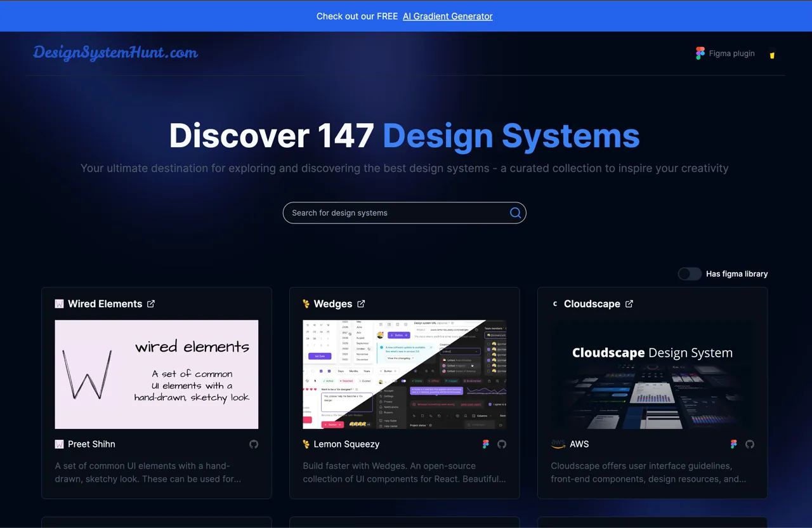Click the Has figma library label

coord(737,274)
